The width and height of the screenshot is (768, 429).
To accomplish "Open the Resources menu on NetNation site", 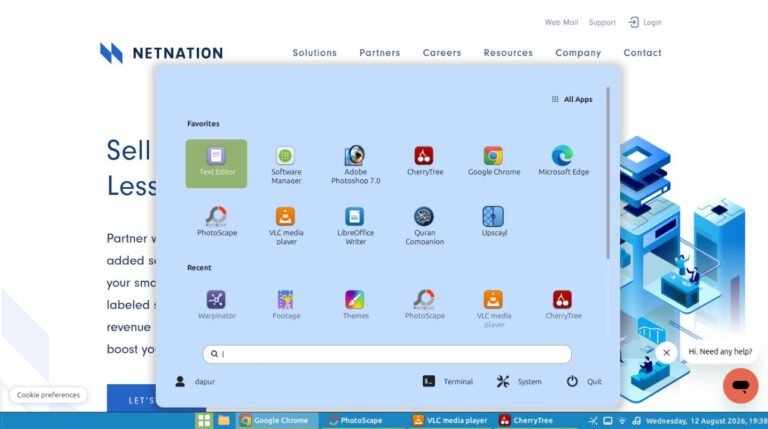I will (x=508, y=53).
